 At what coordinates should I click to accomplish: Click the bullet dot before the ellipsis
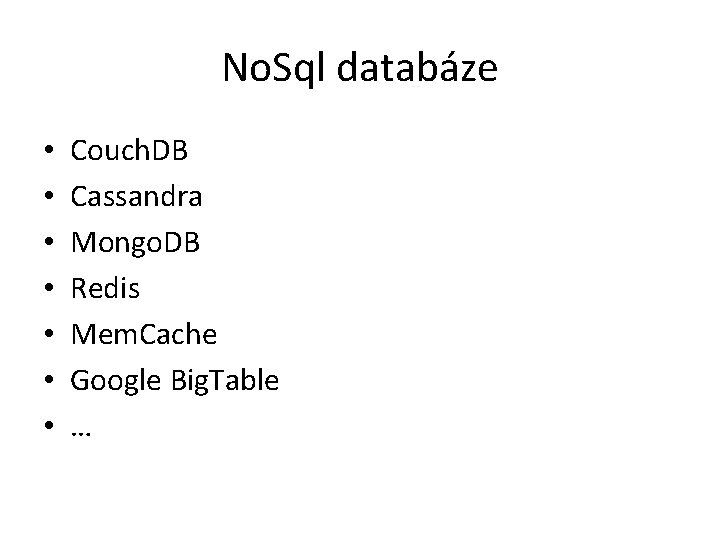[x=49, y=425]
